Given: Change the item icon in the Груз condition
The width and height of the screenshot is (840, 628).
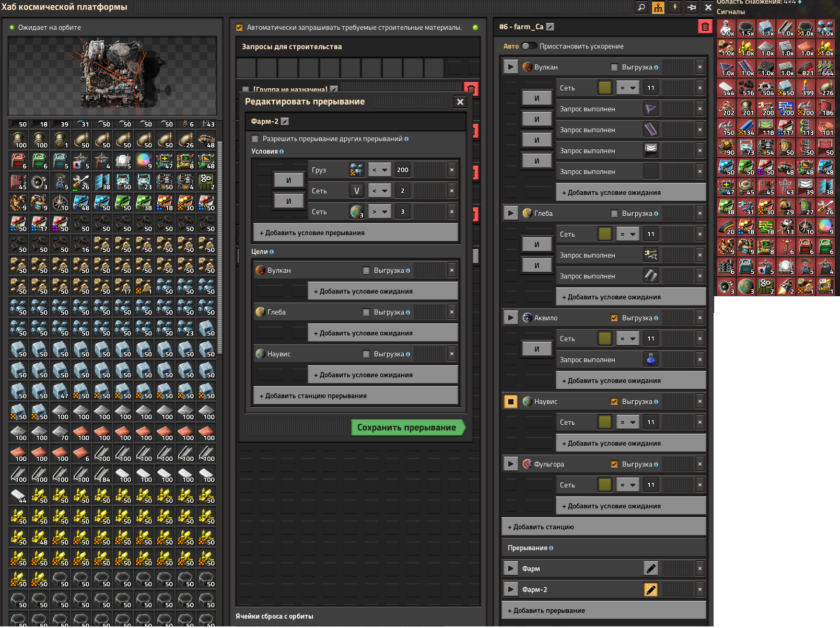Looking at the screenshot, I should 357,170.
